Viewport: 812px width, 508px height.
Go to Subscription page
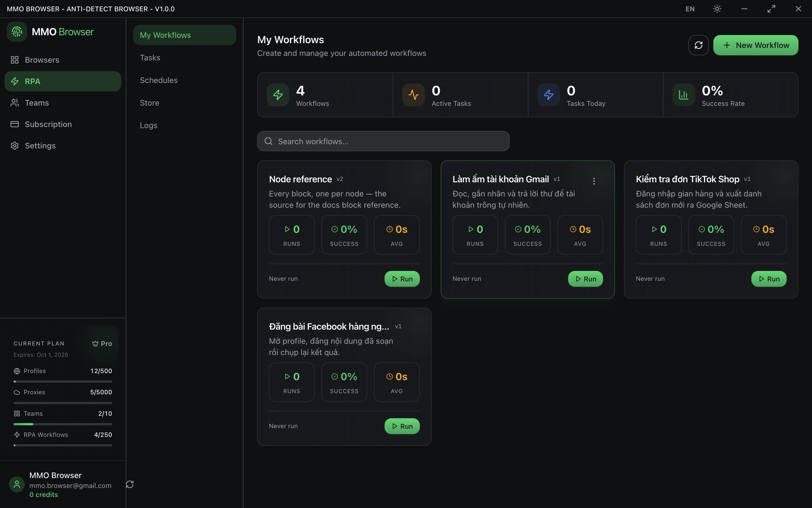(x=63, y=124)
